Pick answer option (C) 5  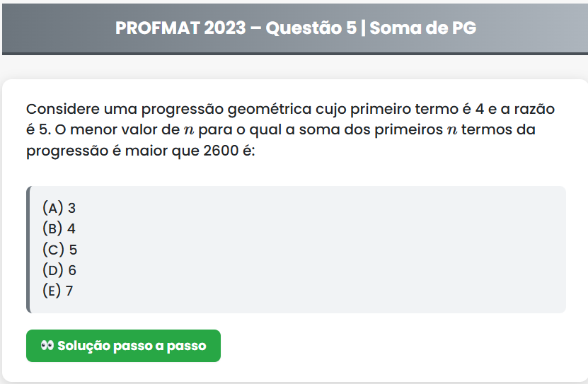59,250
